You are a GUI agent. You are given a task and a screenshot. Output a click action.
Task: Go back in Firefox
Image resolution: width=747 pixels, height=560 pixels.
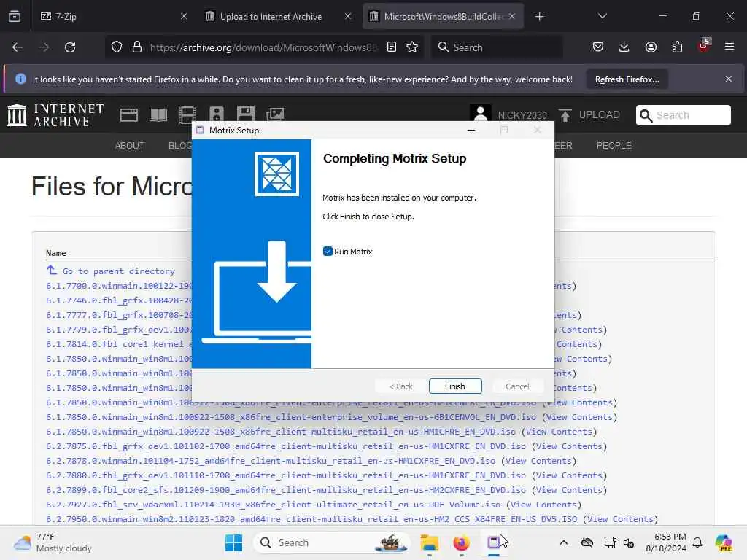point(18,47)
